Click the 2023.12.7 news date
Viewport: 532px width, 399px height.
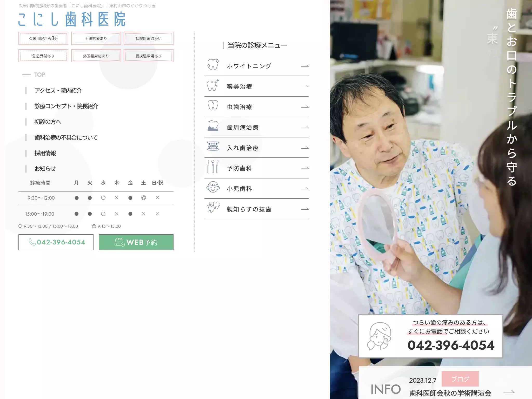point(423,381)
